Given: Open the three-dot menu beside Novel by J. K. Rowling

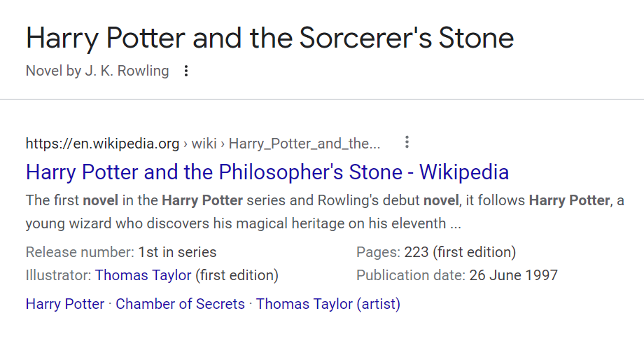Looking at the screenshot, I should coord(185,71).
